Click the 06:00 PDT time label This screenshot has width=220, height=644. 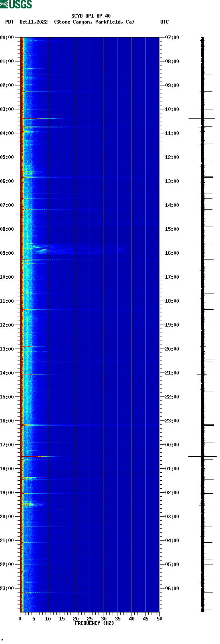coord(7,181)
